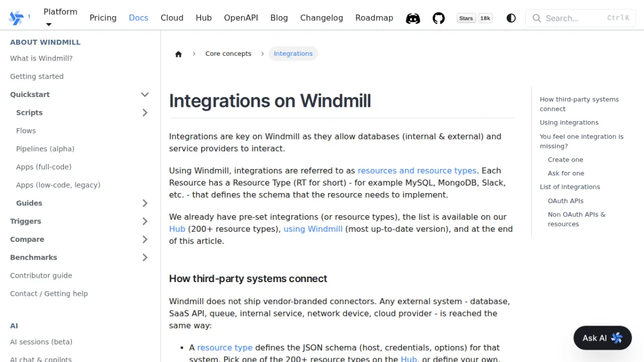The image size is (644, 362).
Task: Jump to 'Ask for one' in TOC
Action: (566, 173)
